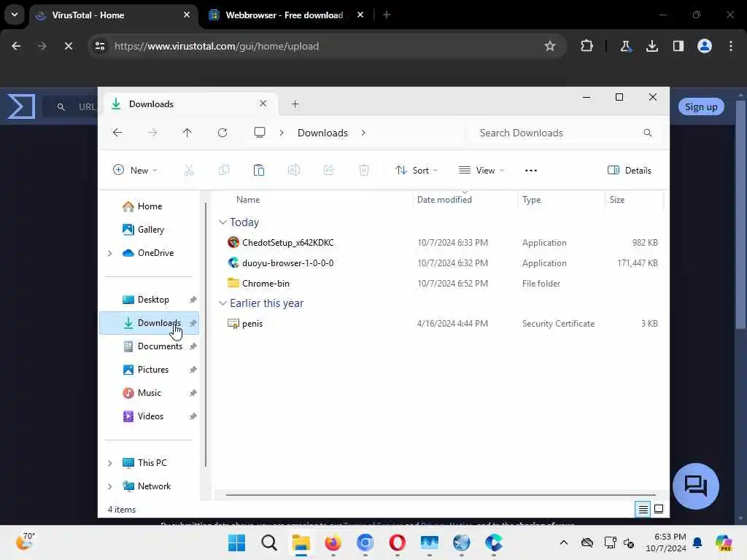Bookmark page with Chrome star icon
The width and height of the screenshot is (747, 560).
550,46
